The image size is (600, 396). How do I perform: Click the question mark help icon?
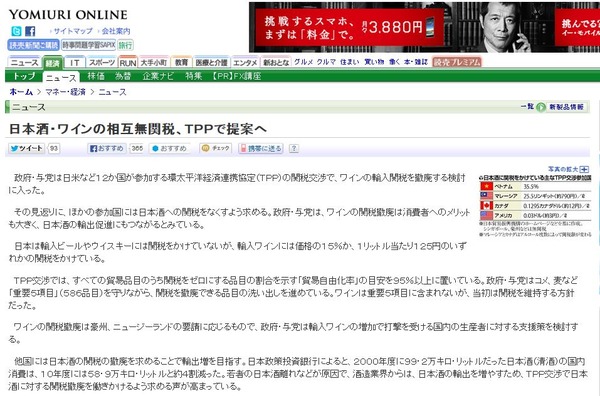click(293, 148)
